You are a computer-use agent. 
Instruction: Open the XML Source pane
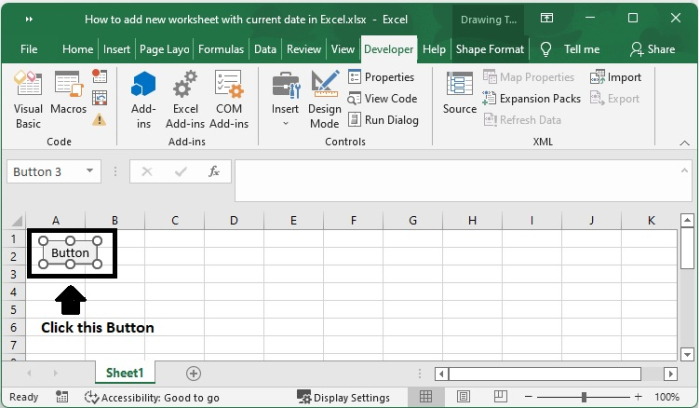click(460, 96)
